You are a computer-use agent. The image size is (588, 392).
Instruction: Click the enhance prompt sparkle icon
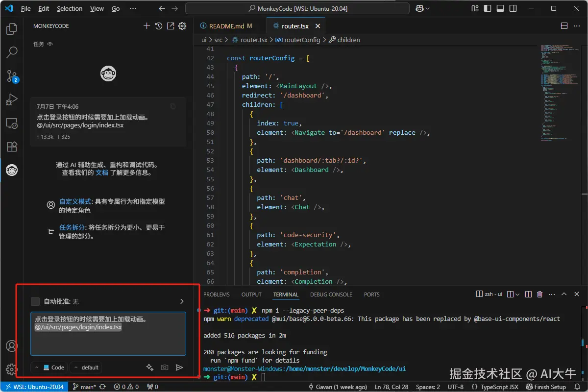point(150,367)
